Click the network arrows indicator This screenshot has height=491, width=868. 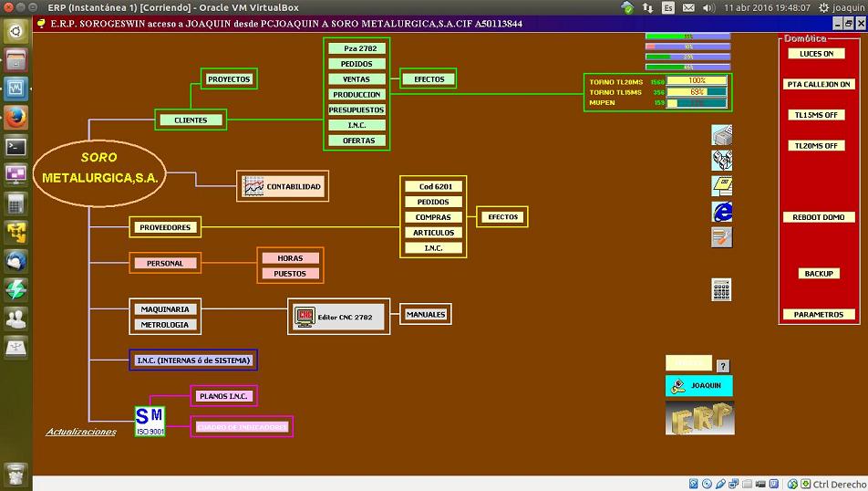647,8
